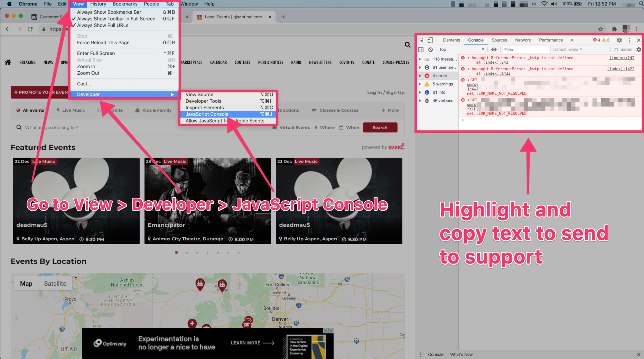Open a new tab with the plus button
The image size is (644, 359).
283,17
